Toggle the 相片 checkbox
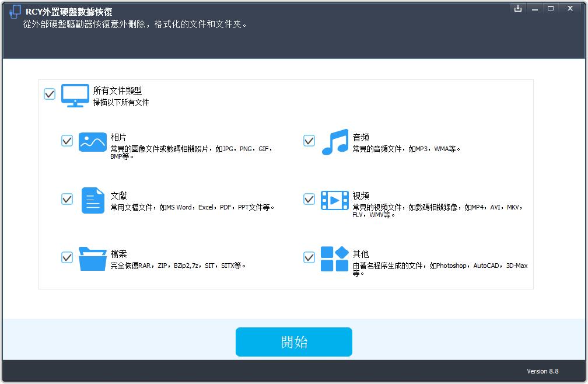 (67, 141)
